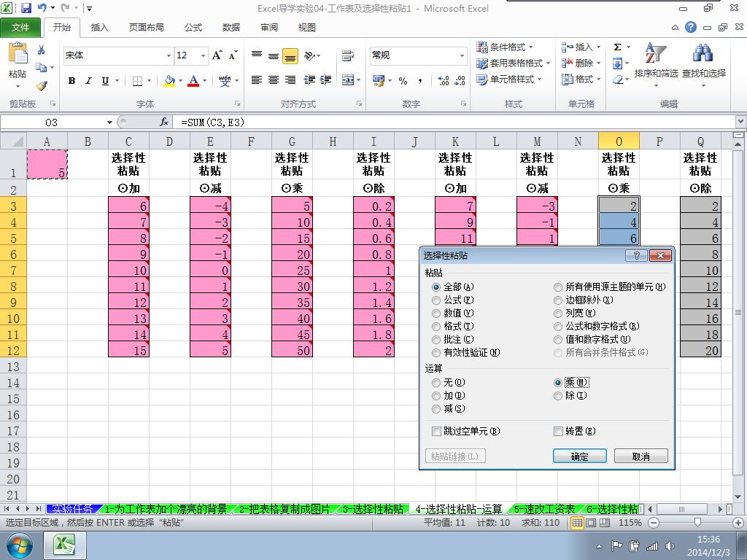Switch to the 数据 ribbon tab
The width and height of the screenshot is (747, 560).
pos(231,28)
